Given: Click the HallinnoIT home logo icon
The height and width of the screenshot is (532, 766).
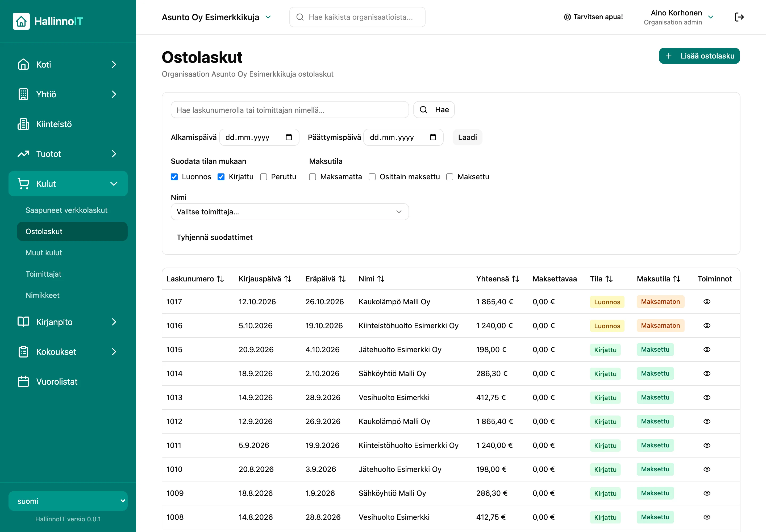Looking at the screenshot, I should 21,21.
